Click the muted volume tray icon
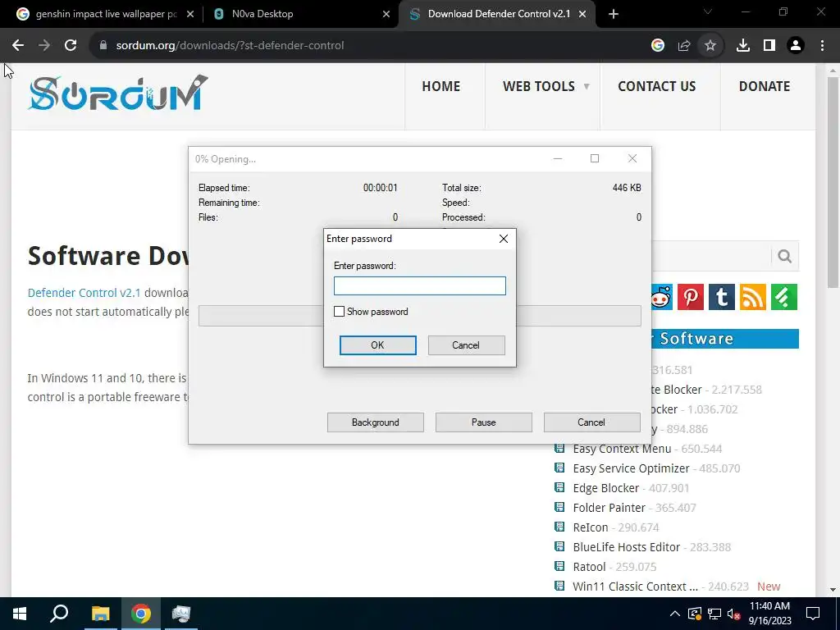Image resolution: width=840 pixels, height=630 pixels. click(734, 614)
